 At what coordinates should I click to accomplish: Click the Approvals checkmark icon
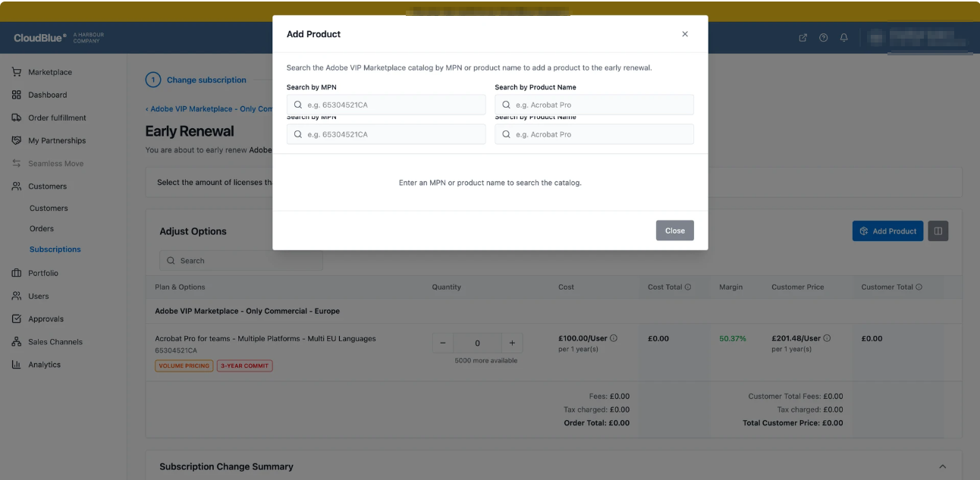pos(17,318)
